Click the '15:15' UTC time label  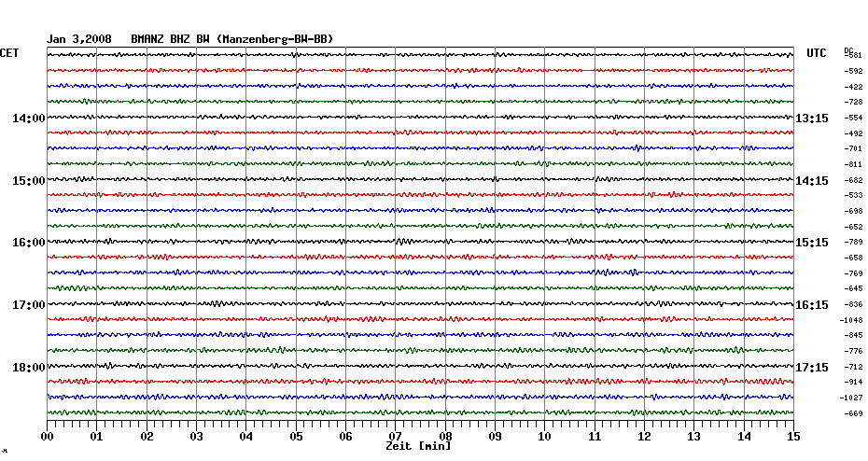(812, 243)
